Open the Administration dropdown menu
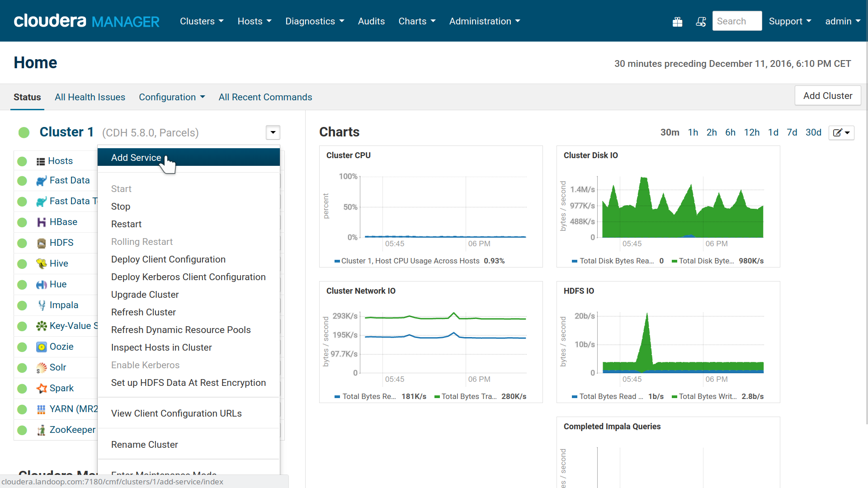The width and height of the screenshot is (868, 488). [x=485, y=21]
